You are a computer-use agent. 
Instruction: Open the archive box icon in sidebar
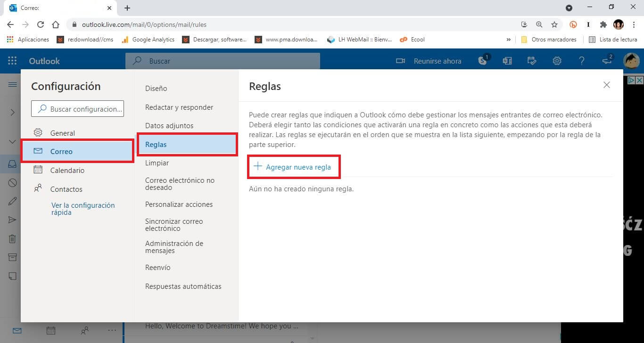pyautogui.click(x=13, y=257)
